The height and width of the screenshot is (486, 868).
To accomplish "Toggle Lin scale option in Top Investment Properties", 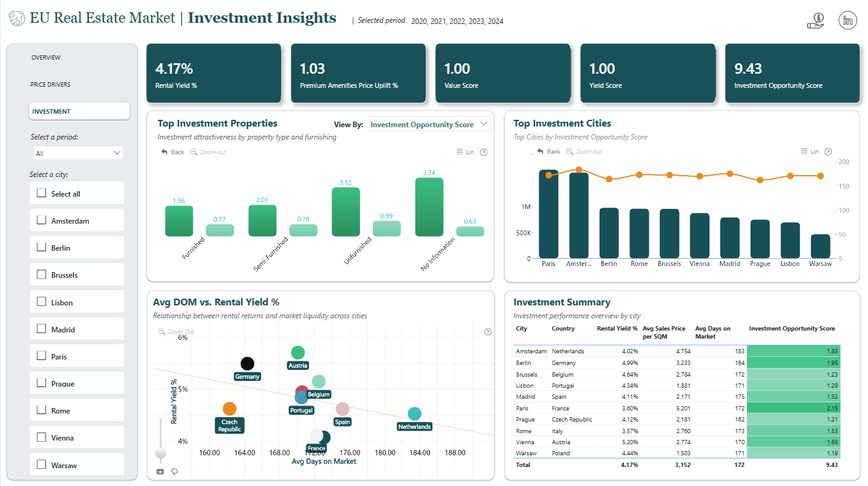I will 466,152.
